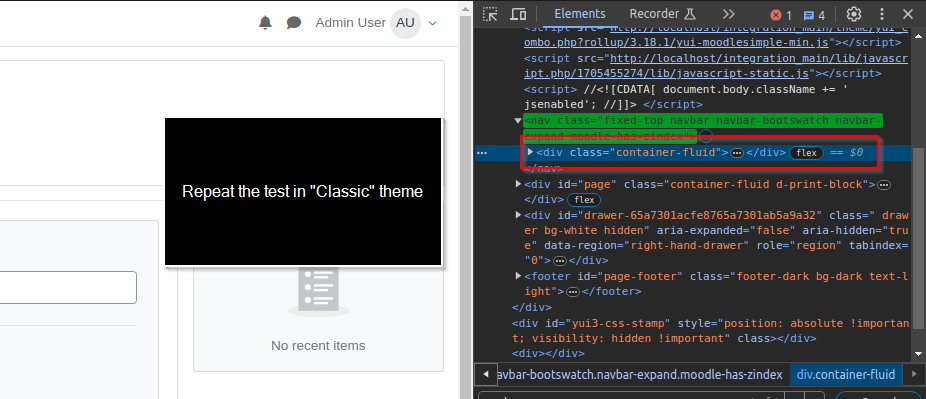This screenshot has height=399, width=926.
Task: Open the Admin User menu dropdown arrow
Action: point(432,24)
